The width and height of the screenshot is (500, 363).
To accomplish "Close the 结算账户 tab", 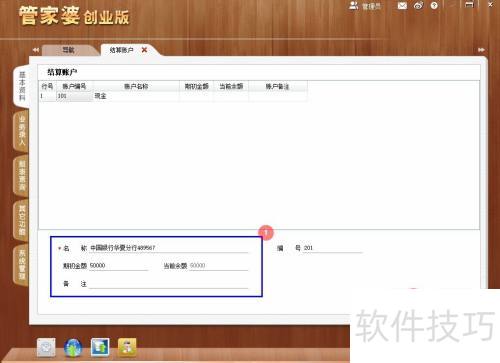I will coord(144,50).
